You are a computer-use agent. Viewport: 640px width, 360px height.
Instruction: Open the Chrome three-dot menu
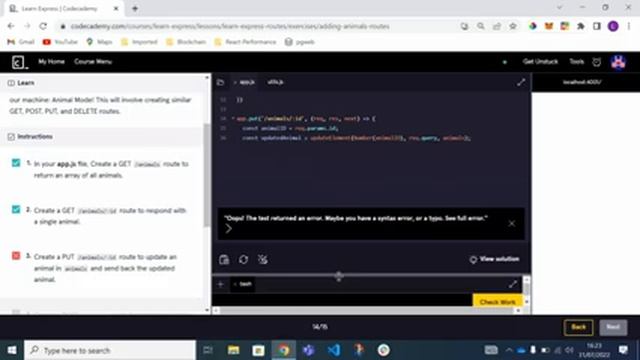tap(629, 26)
